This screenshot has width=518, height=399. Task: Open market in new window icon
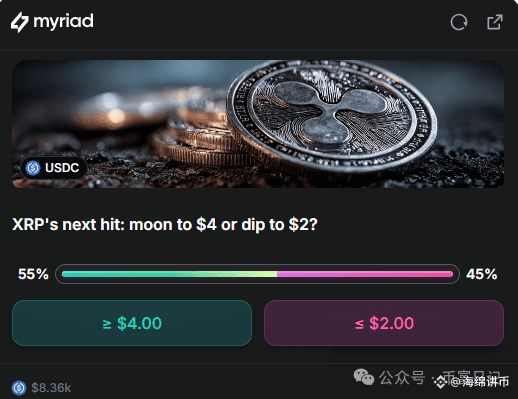pyautogui.click(x=495, y=22)
